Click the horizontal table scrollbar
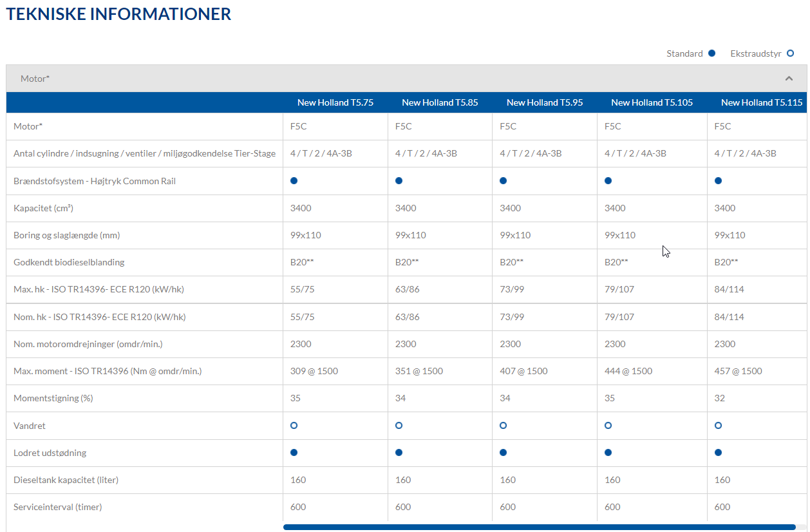The image size is (810, 532). coord(540,527)
